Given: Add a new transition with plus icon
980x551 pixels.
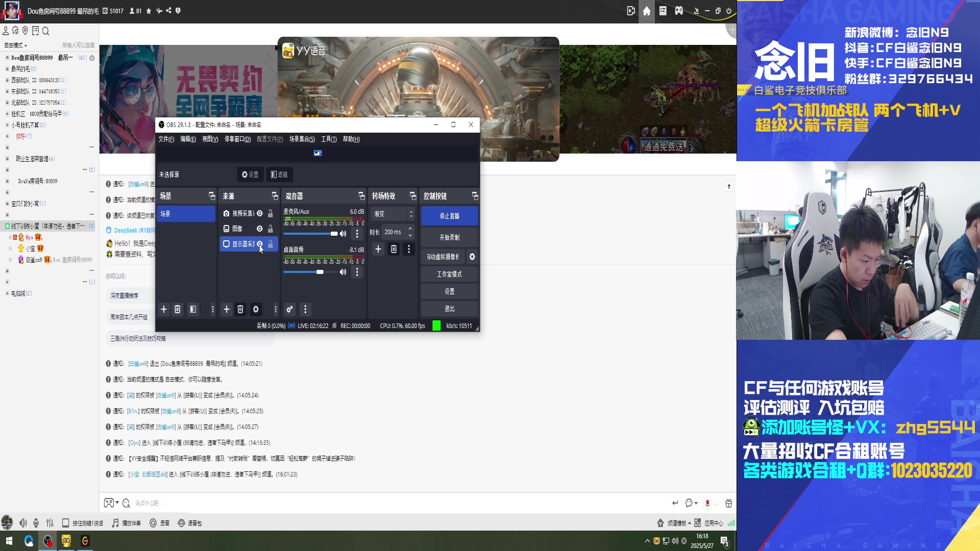Looking at the screenshot, I should 378,249.
